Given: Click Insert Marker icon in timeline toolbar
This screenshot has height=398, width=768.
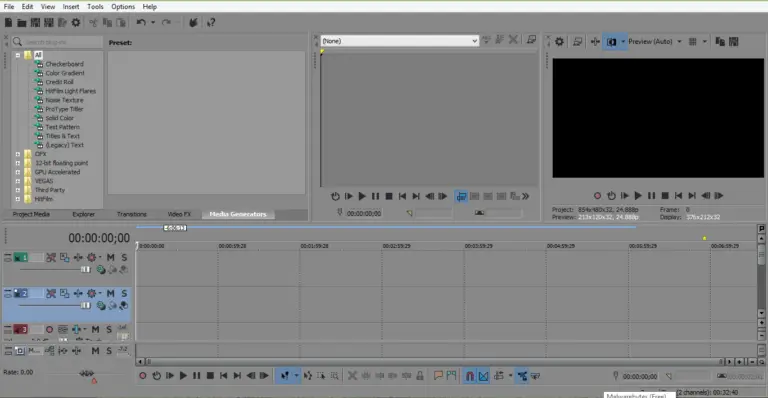Looking at the screenshot, I should (x=438, y=376).
